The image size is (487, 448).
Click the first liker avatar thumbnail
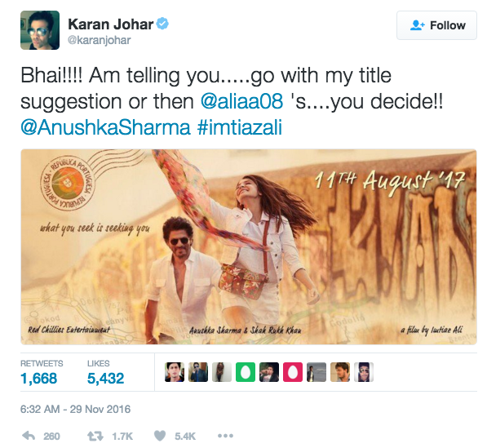click(x=175, y=372)
